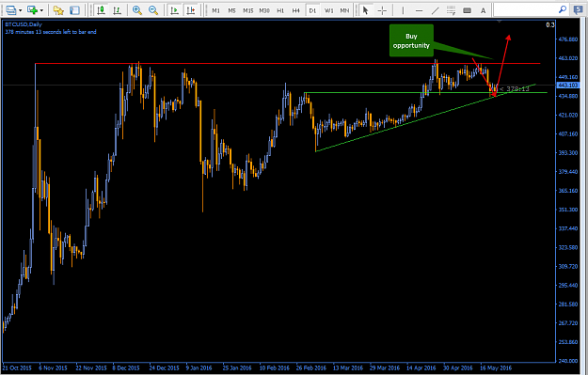The image size is (588, 375).
Task: Click the 434.880 price axis label
Action: click(567, 96)
